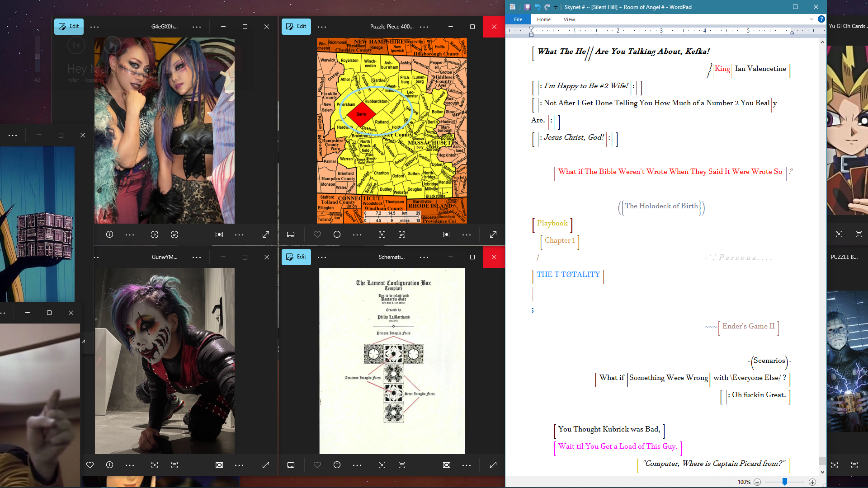The width and height of the screenshot is (868, 488).
Task: Open WordPad Help question mark icon
Action: (821, 19)
